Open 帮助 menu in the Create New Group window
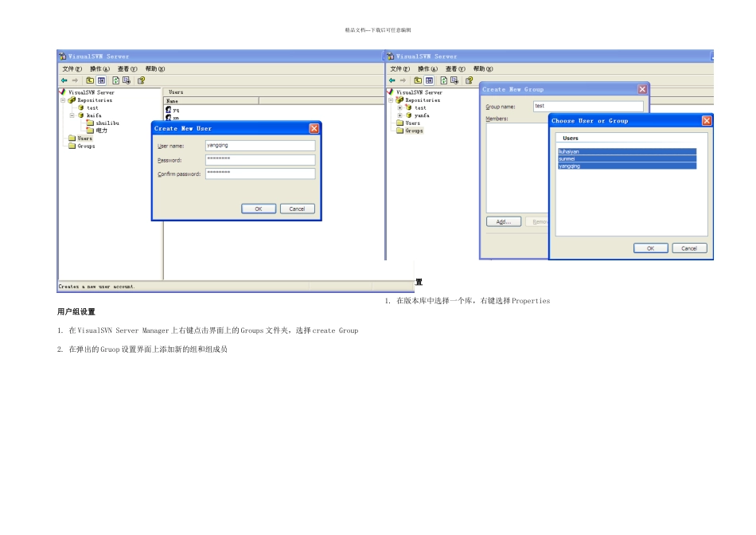Screen dimensions: 756x535 click(483, 69)
